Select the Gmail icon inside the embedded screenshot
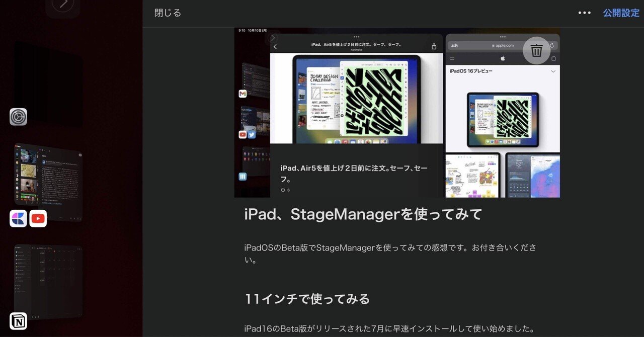The height and width of the screenshot is (337, 644). tap(243, 94)
